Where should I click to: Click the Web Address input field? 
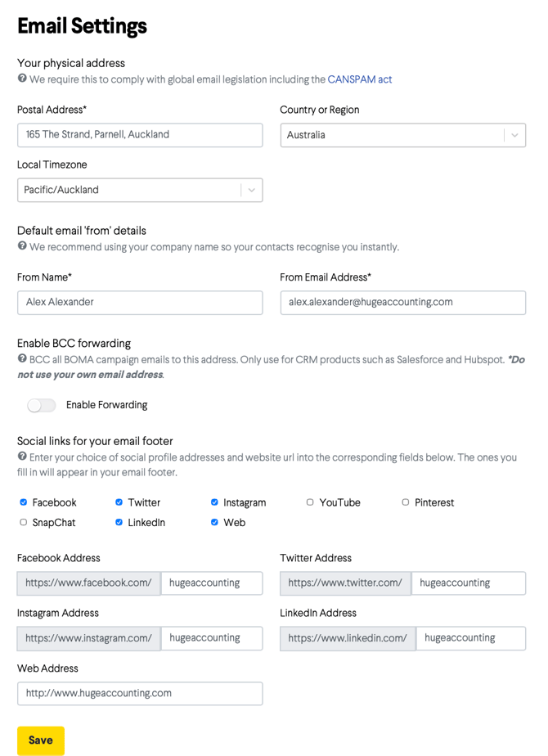coord(140,694)
